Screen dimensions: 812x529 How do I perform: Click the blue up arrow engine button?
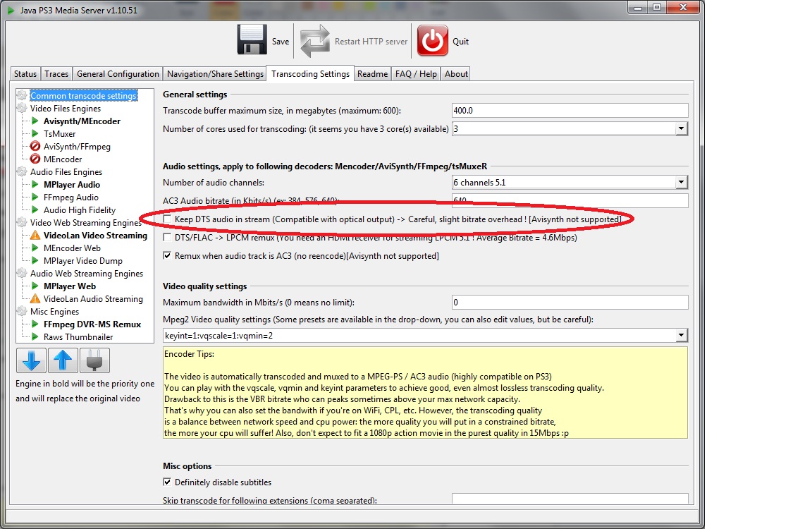tap(63, 360)
